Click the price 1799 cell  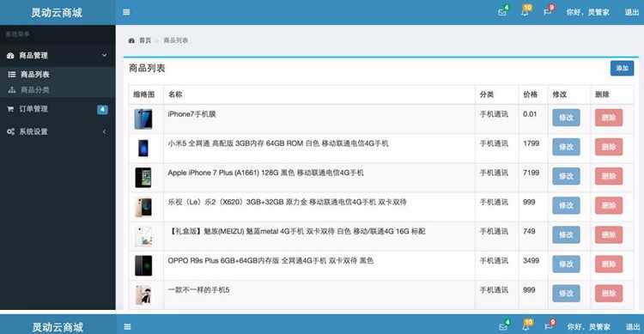(x=531, y=143)
